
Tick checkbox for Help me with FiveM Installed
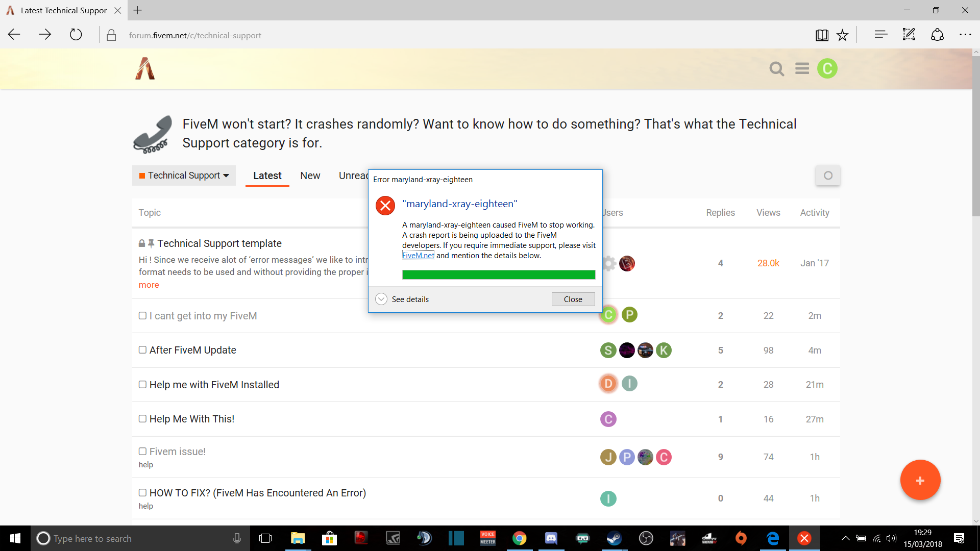tap(142, 385)
